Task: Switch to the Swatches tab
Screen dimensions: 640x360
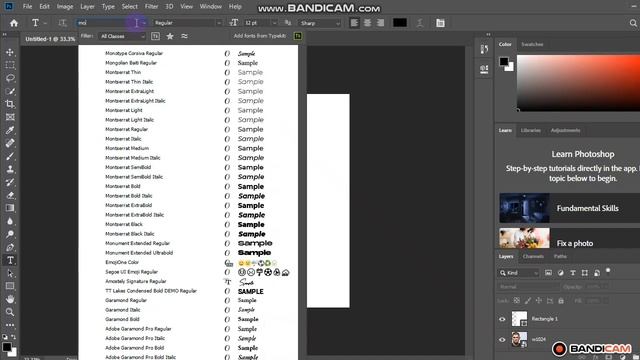Action: point(532,44)
